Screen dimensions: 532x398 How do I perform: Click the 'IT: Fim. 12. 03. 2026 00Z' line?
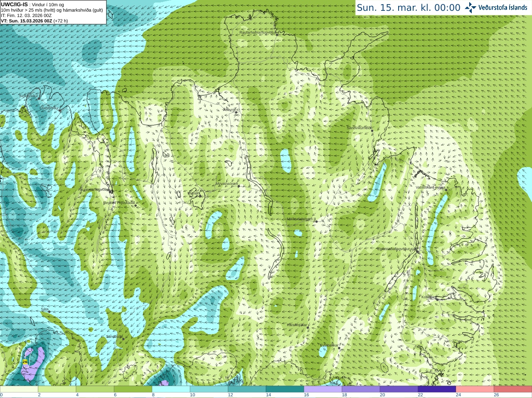click(x=26, y=15)
